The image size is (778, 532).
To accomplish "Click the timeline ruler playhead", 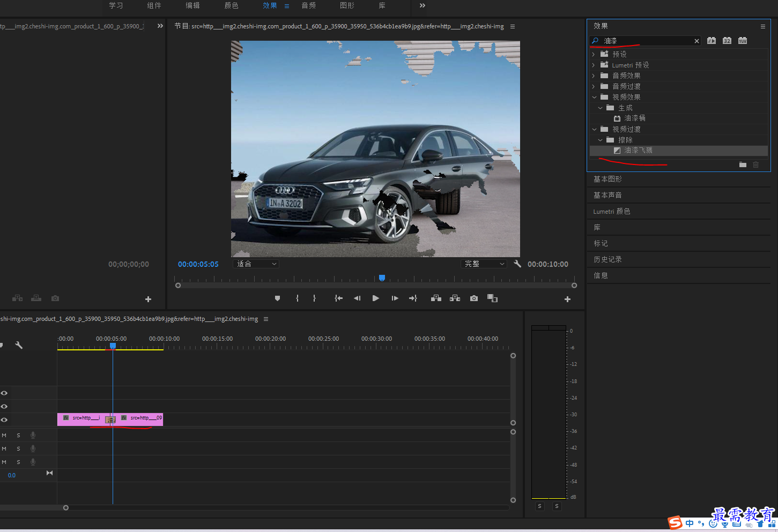I will 113,346.
